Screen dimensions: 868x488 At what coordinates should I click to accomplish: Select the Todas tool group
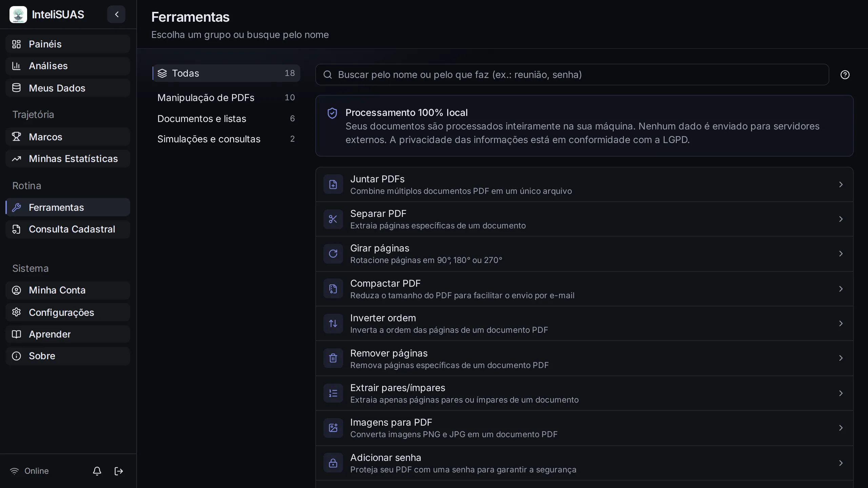[x=226, y=73]
